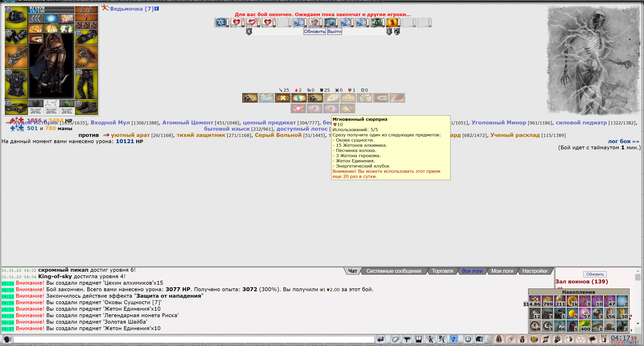Image resolution: width=644 pixels, height=346 pixels.
Task: Open the friends silhouette icon
Action: click(569, 339)
